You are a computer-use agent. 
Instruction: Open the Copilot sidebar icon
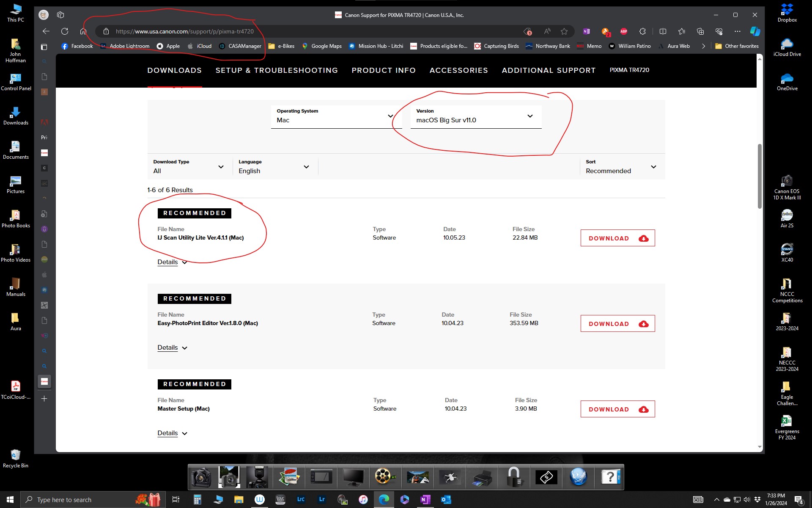pyautogui.click(x=754, y=31)
